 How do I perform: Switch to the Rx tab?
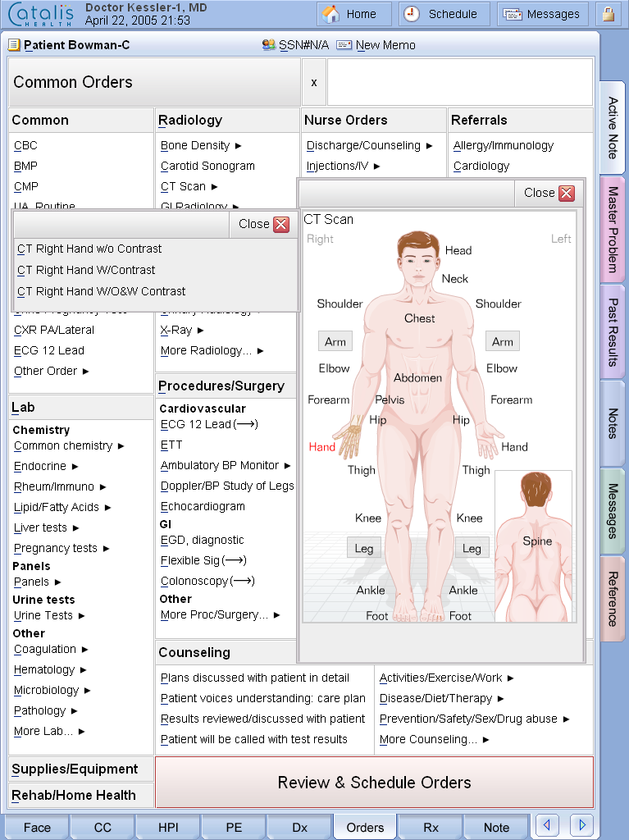[431, 827]
